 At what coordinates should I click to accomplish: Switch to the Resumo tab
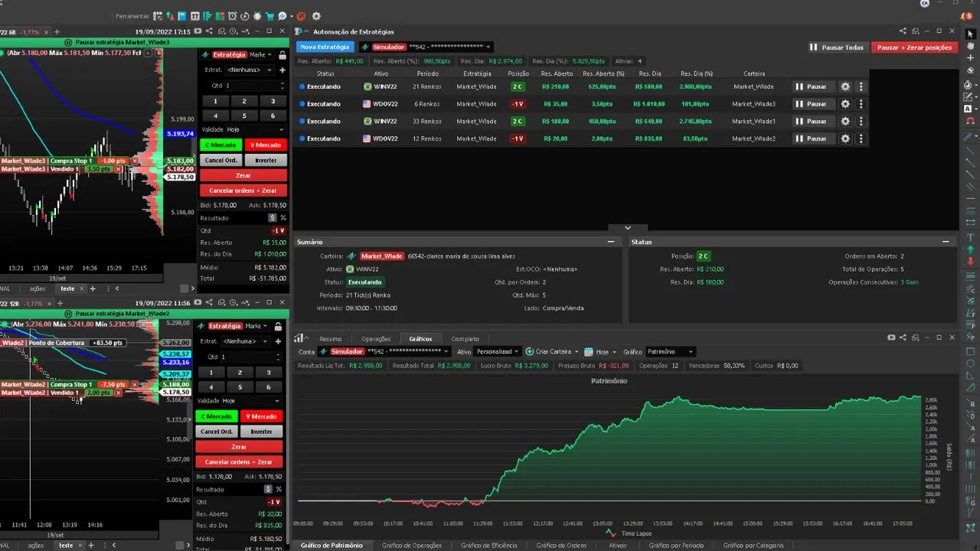(x=331, y=338)
